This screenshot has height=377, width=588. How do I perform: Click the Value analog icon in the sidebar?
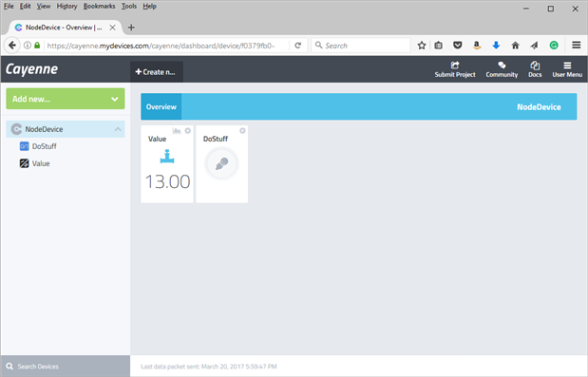(x=24, y=163)
